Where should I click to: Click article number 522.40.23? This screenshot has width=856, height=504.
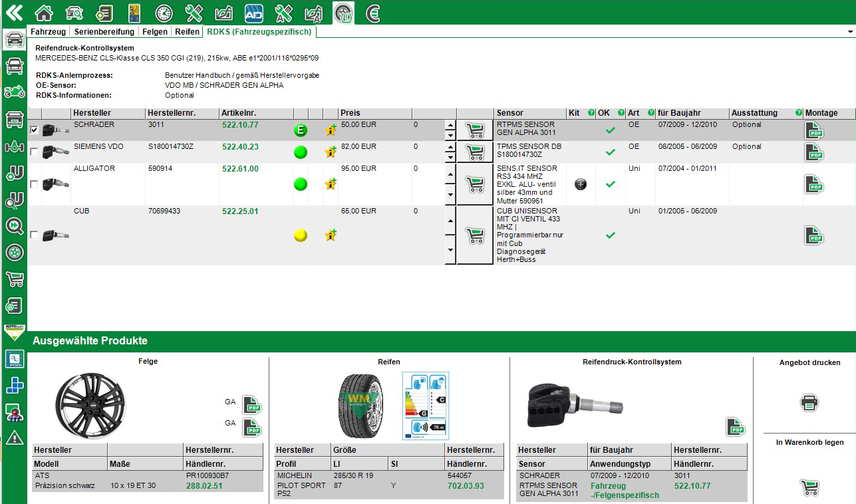(x=240, y=147)
